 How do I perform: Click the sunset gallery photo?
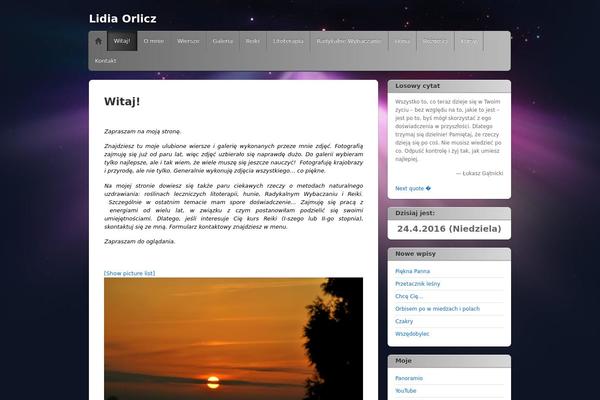tap(233, 339)
